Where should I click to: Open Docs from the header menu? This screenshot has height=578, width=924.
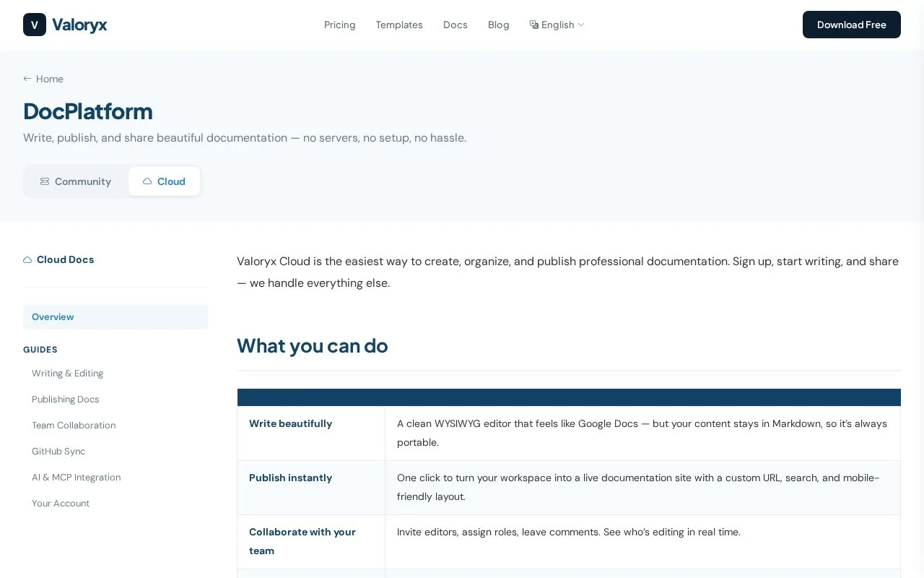(456, 25)
